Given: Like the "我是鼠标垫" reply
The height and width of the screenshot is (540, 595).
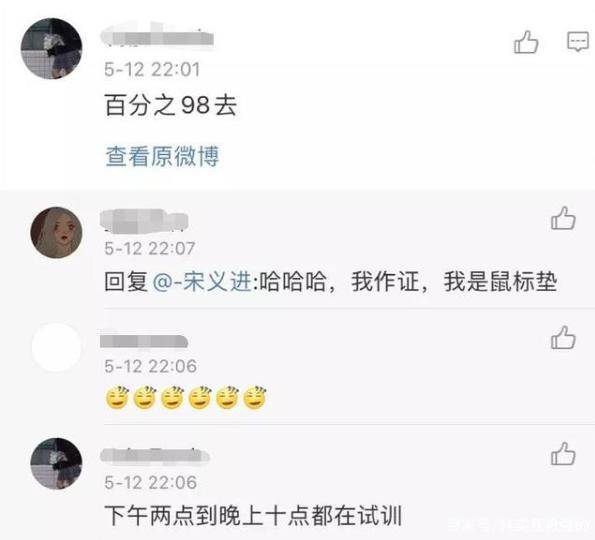Looking at the screenshot, I should 563,218.
